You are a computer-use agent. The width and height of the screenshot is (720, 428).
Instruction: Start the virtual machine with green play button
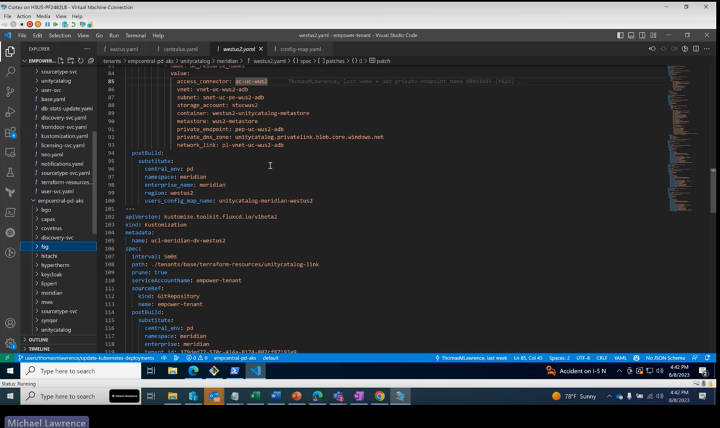pos(56,24)
